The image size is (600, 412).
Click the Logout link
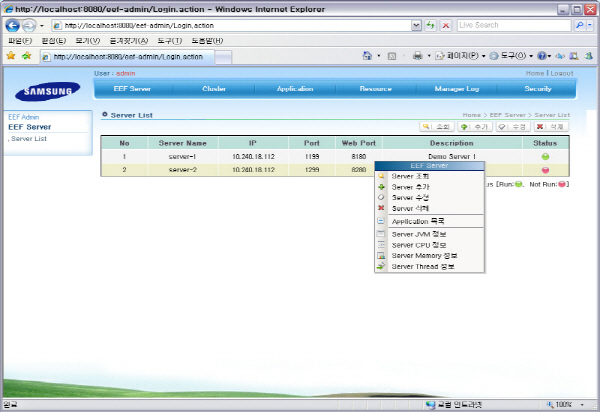[x=562, y=73]
